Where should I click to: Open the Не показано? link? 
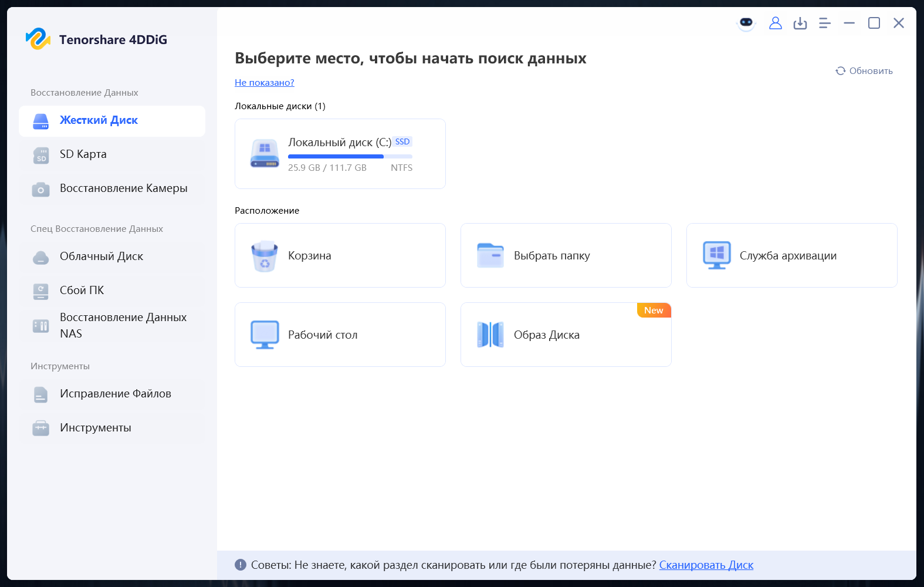[265, 83]
